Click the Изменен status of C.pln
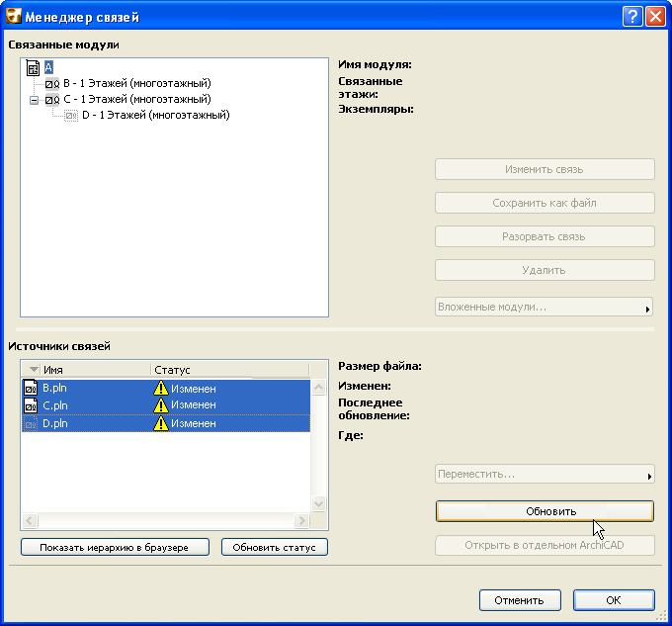 pos(194,404)
